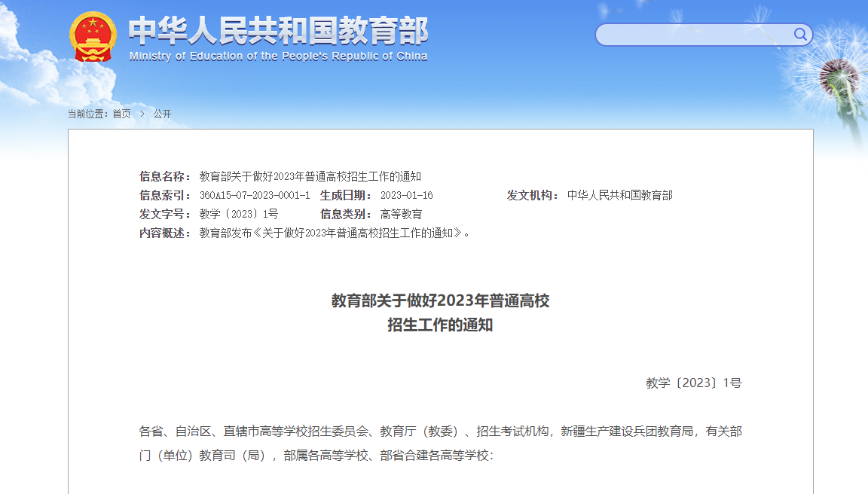
Task: Click the 信息名称 label
Action: 165,176
